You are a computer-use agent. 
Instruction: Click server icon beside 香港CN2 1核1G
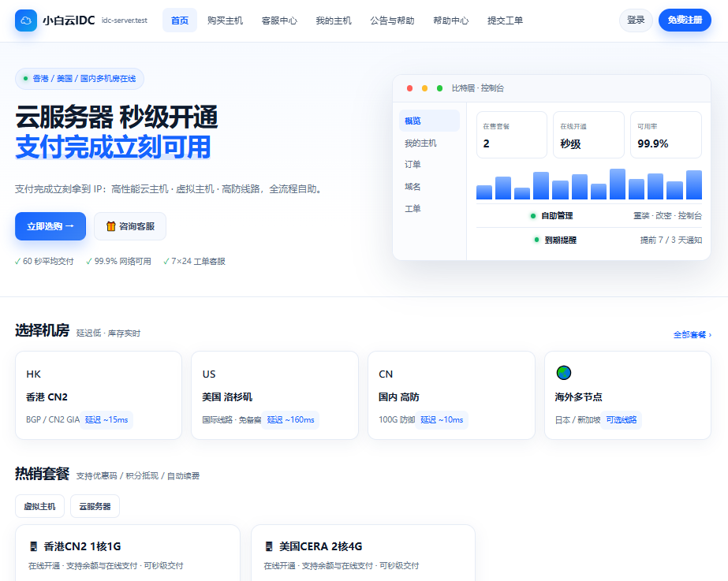tap(33, 546)
